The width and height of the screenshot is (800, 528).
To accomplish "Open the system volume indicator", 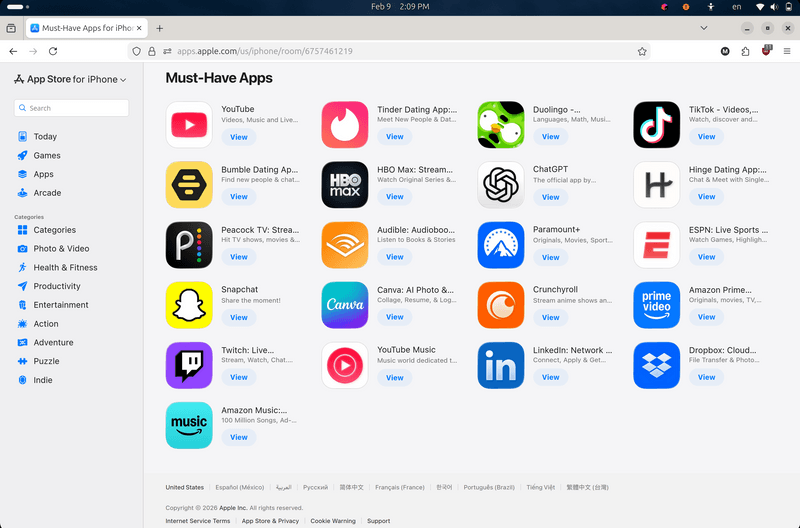I will coord(774,7).
